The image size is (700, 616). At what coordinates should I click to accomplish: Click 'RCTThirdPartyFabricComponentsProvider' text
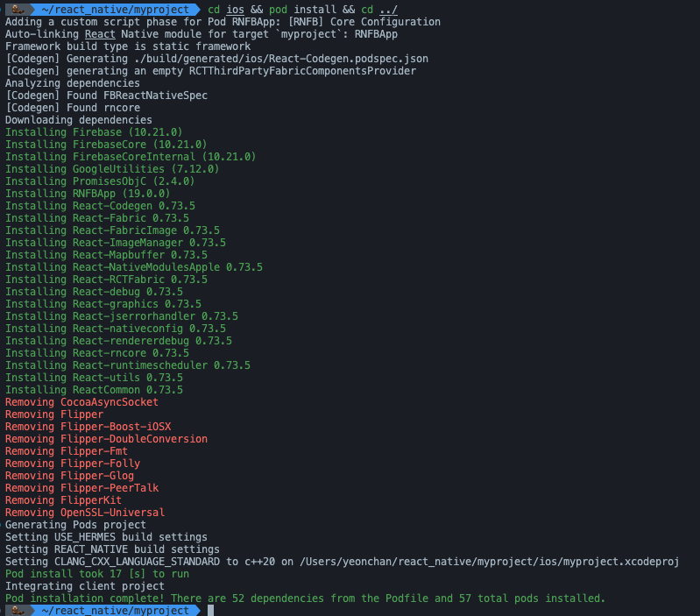click(x=302, y=71)
